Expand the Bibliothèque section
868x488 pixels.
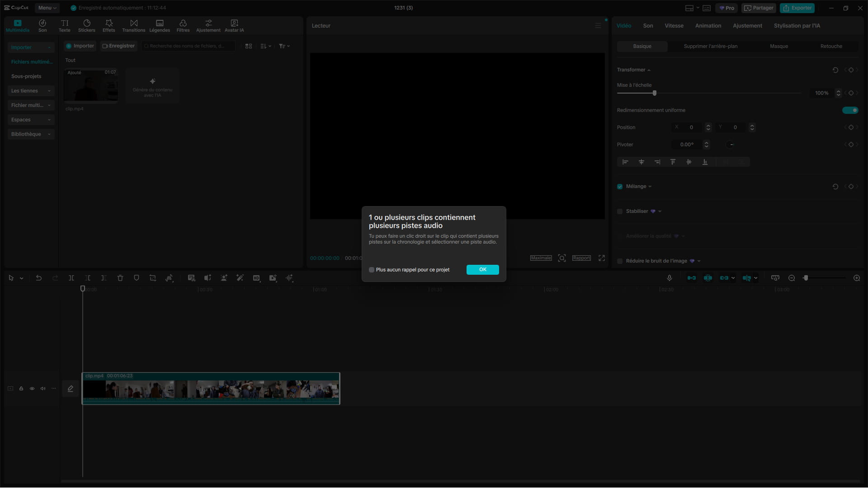(31, 134)
